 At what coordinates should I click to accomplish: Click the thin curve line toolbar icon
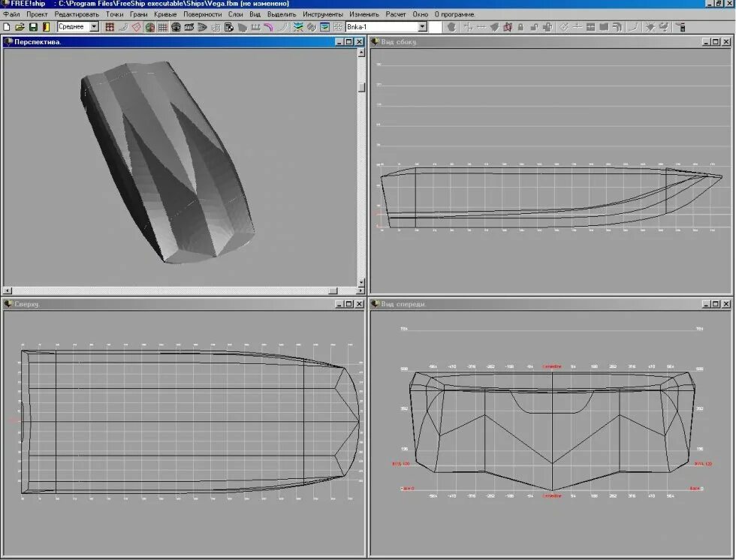pos(634,27)
